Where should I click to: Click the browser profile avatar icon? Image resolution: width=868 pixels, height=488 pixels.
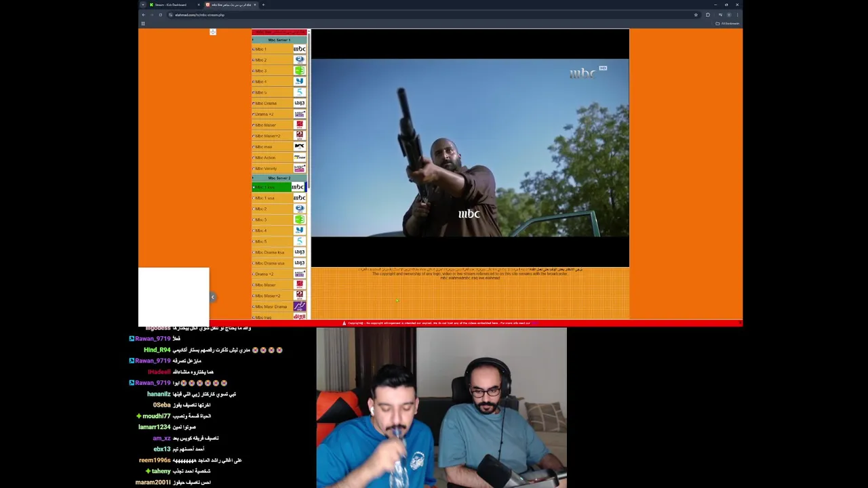(x=729, y=15)
